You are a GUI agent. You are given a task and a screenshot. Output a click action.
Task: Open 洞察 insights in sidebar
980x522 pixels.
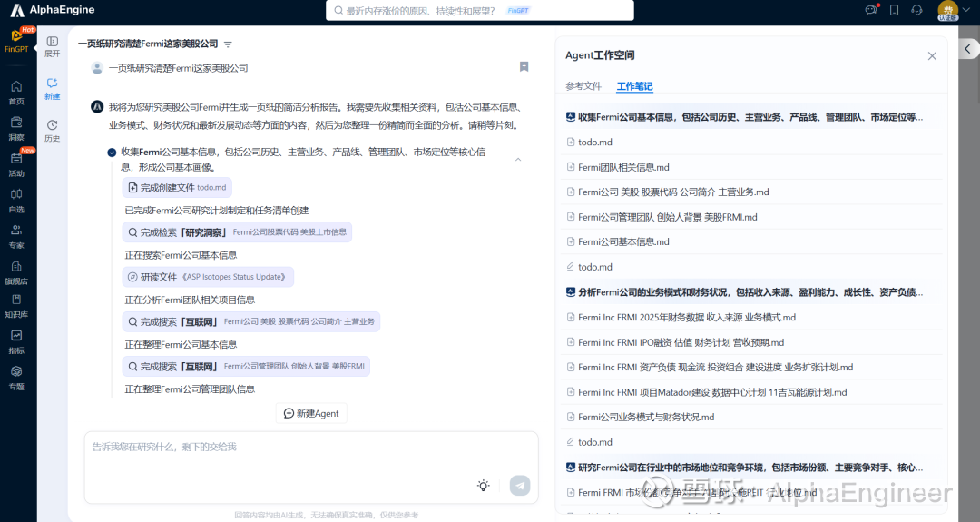(17, 129)
